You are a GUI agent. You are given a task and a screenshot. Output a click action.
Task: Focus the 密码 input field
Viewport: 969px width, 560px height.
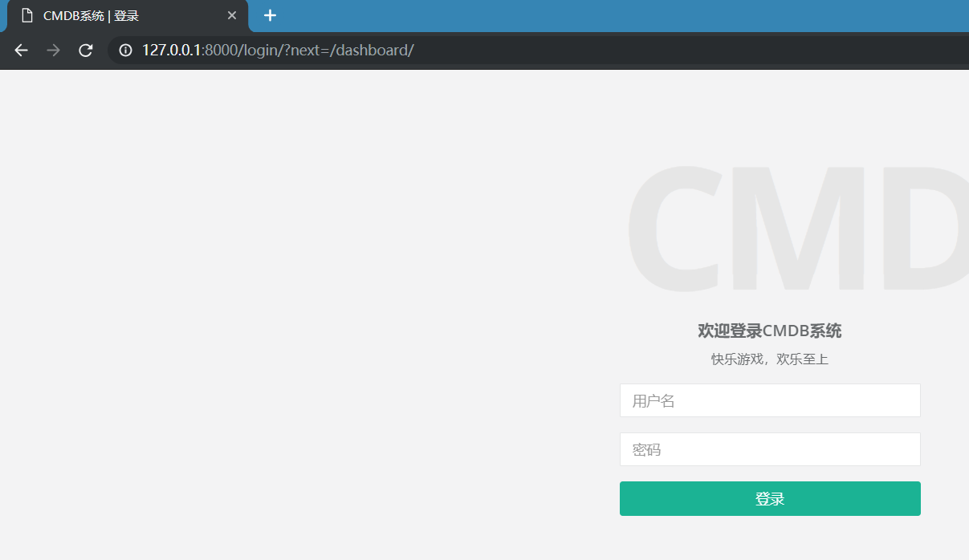770,449
